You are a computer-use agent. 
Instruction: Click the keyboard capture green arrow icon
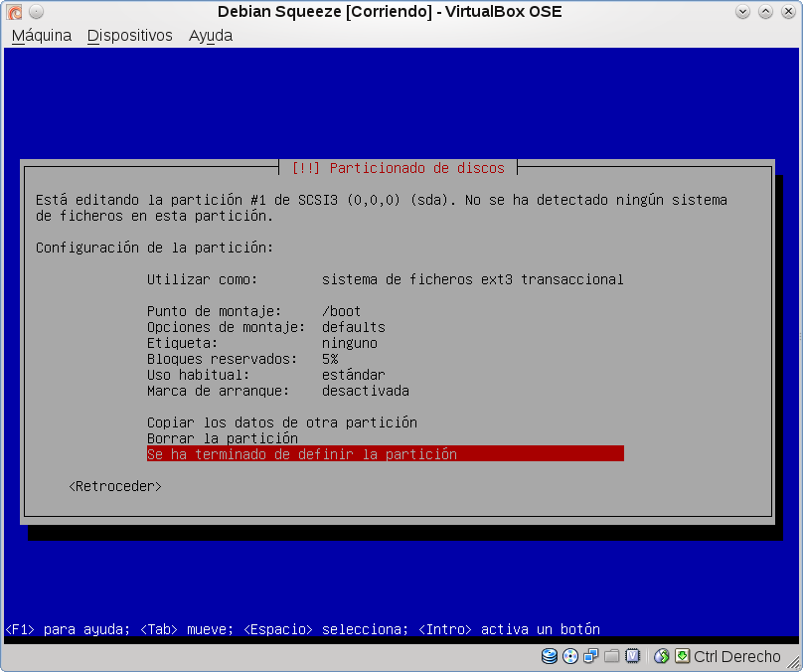(x=682, y=656)
